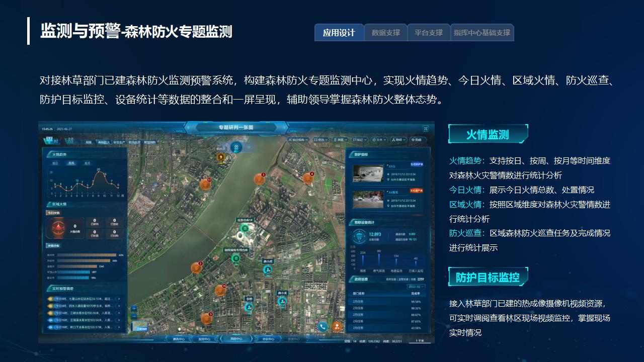Screen dimensions: 644x362
Task: Click the 应急仓库1# warehouse marker
Action: [245, 228]
